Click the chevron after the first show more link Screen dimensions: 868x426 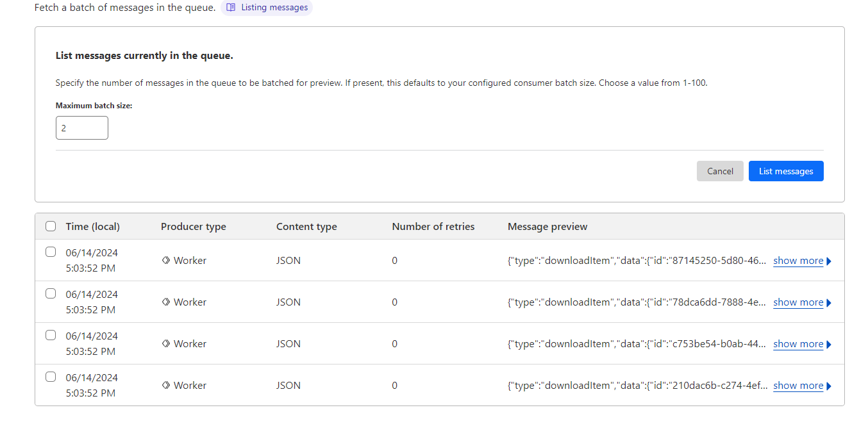point(828,261)
